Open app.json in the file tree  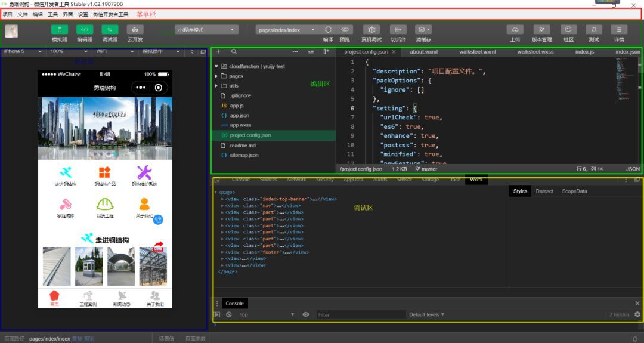[x=240, y=116]
